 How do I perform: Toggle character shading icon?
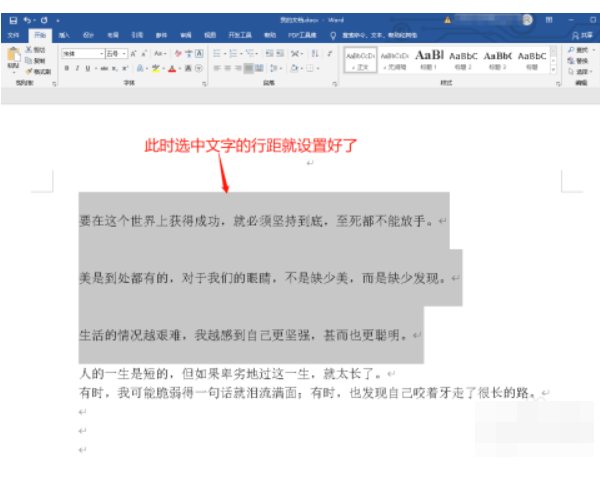[x=188, y=68]
